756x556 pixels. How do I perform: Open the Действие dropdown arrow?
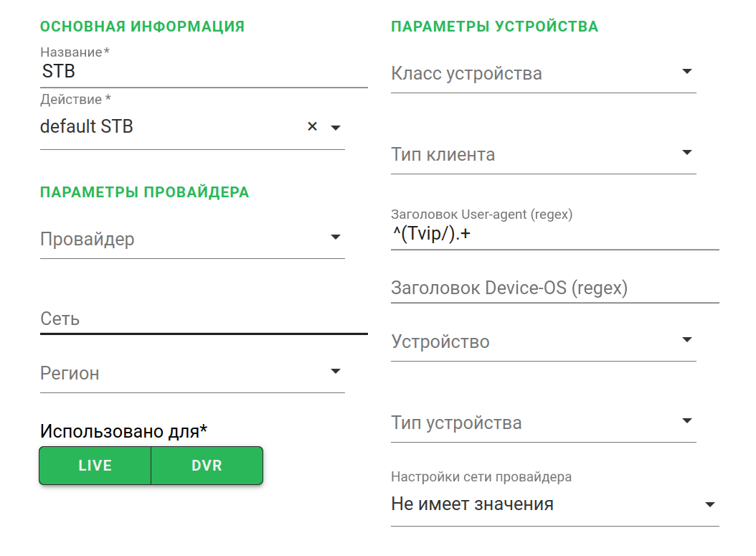tap(335, 128)
